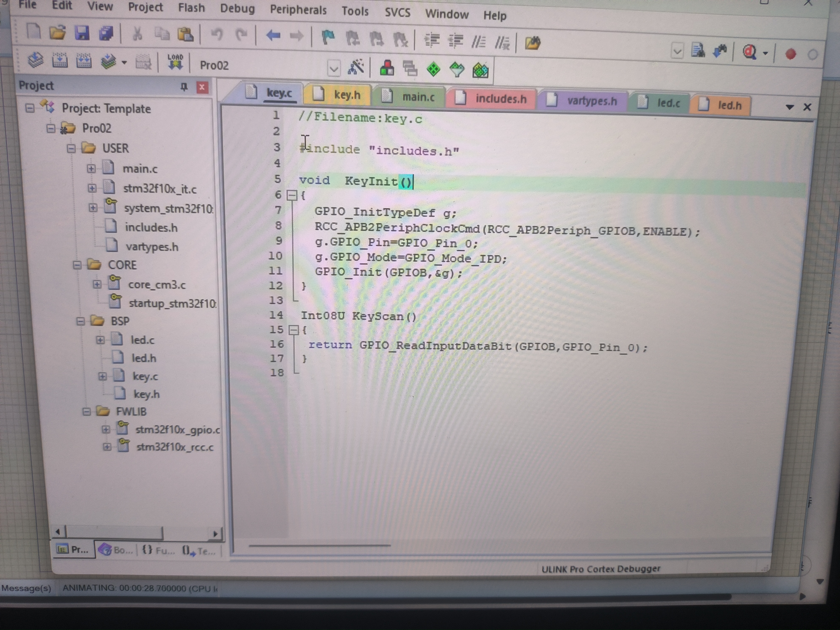Click the Save file toolbar icon
840x630 pixels.
tap(82, 33)
